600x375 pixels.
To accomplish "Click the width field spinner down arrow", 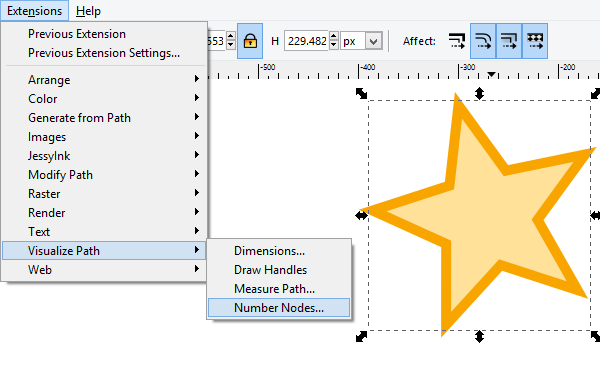I will (231, 46).
